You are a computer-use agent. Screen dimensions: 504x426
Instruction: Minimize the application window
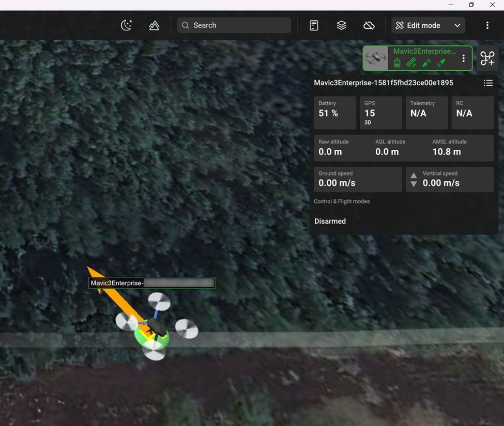pos(451,5)
